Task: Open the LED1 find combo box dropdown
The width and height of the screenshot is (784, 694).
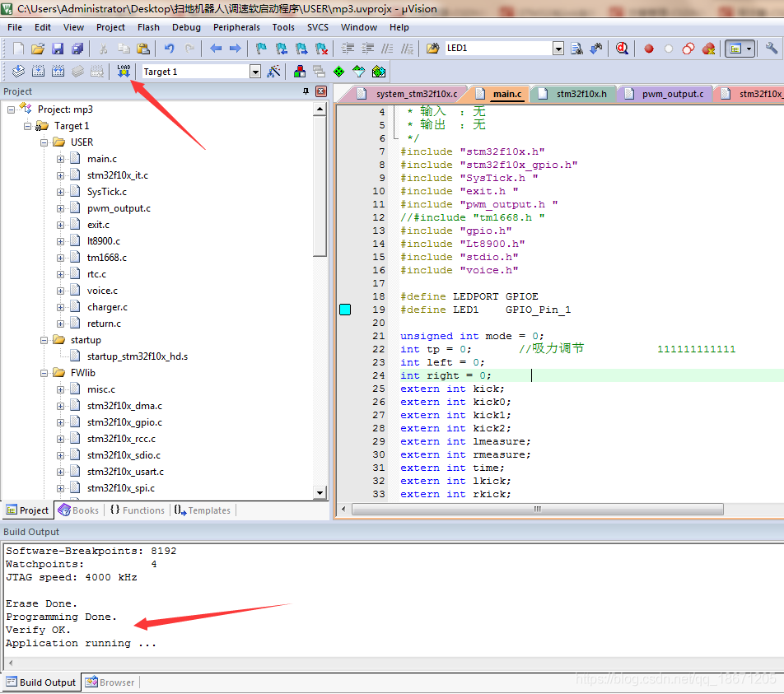Action: 558,49
